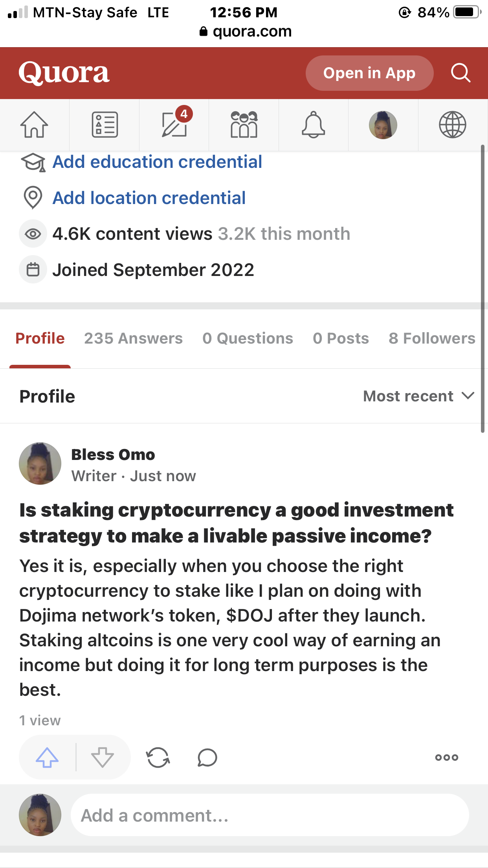This screenshot has height=868, width=488.
Task: Share the answer using the reshare icon
Action: tap(158, 757)
